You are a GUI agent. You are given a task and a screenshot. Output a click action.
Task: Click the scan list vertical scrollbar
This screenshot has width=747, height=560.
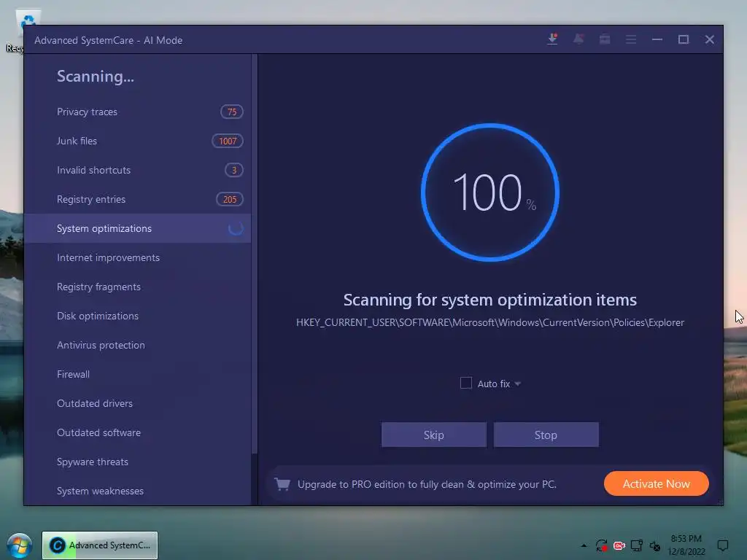pos(255,254)
